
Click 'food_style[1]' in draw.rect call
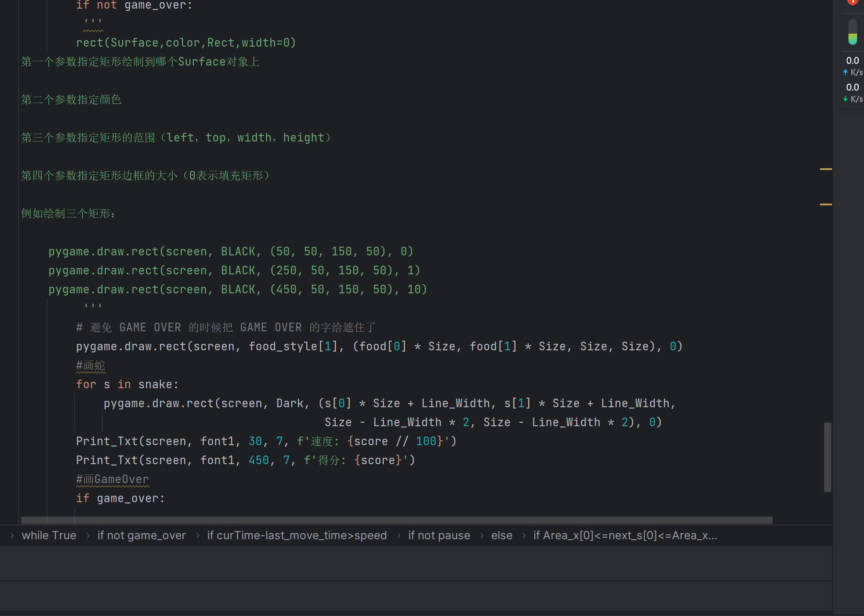[293, 346]
